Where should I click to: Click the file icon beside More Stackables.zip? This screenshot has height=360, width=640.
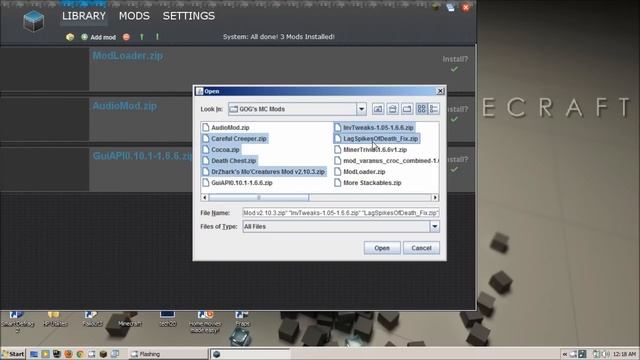[x=338, y=183]
